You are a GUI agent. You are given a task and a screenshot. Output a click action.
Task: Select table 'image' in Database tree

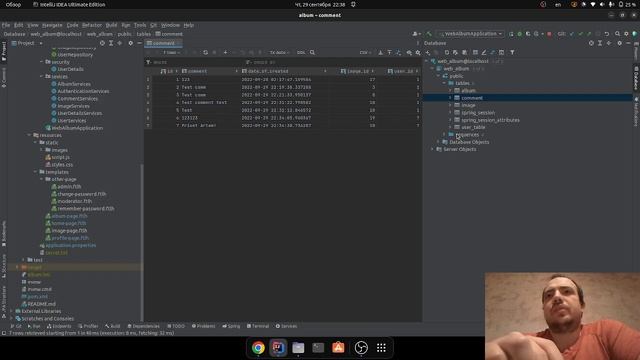click(x=468, y=105)
